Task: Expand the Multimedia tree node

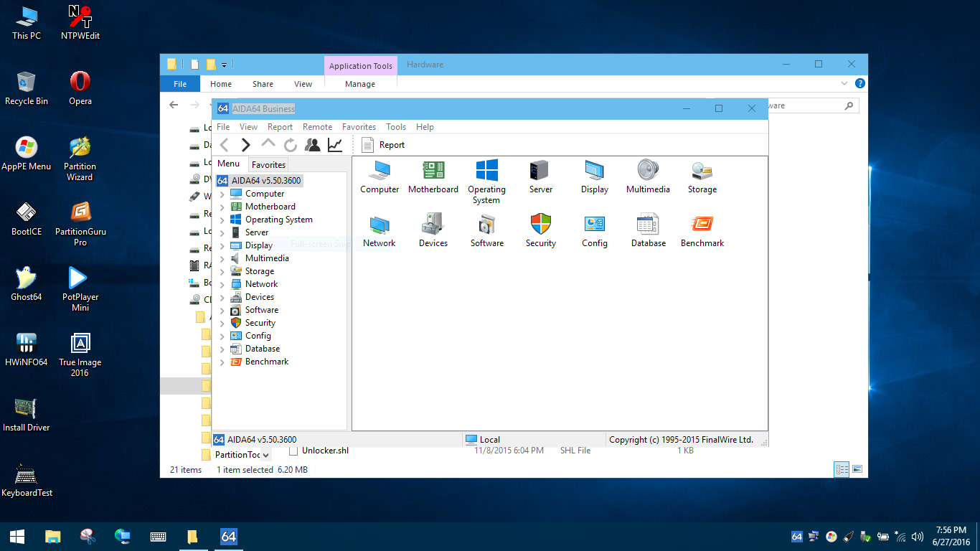Action: click(222, 259)
